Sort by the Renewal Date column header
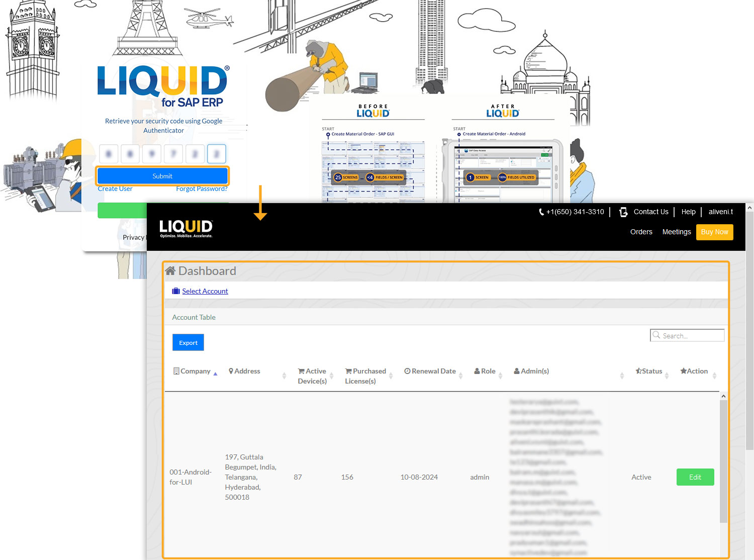This screenshot has width=754, height=560. pos(434,371)
